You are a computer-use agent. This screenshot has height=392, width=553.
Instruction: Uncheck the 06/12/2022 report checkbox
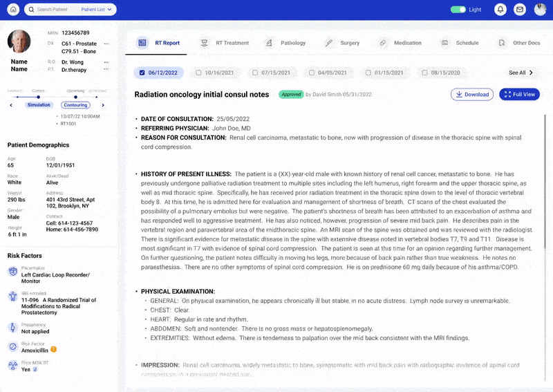[142, 73]
